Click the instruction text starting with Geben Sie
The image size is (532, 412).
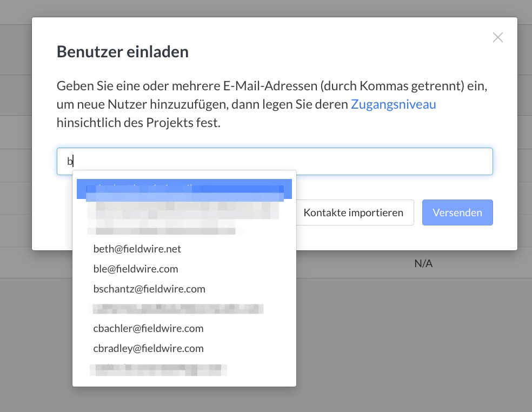[272, 104]
